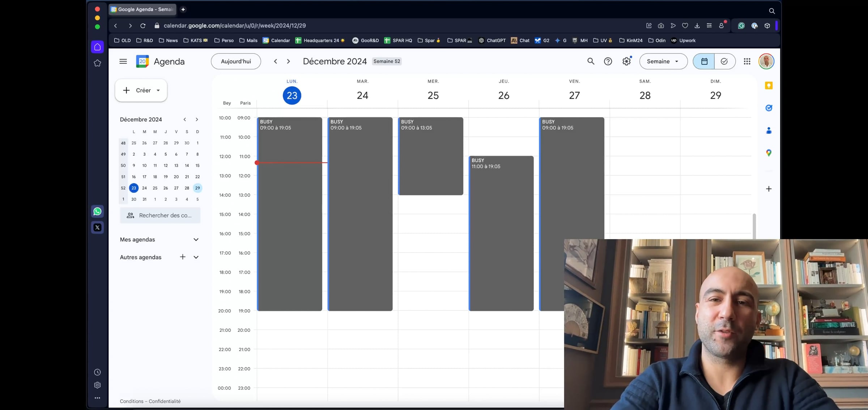The width and height of the screenshot is (868, 410).
Task: Enable the calendar view toggle button
Action: pyautogui.click(x=703, y=61)
